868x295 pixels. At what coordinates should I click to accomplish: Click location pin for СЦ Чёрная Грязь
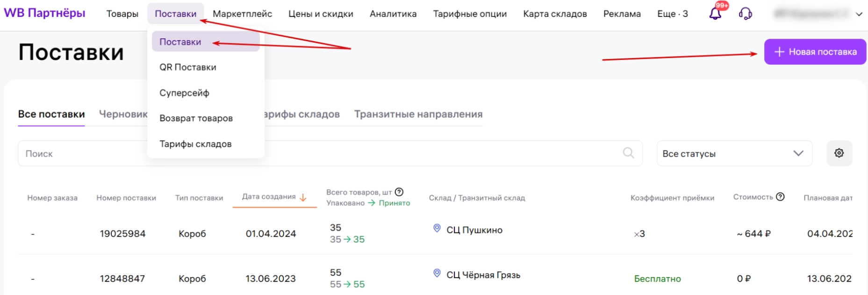[x=437, y=273]
